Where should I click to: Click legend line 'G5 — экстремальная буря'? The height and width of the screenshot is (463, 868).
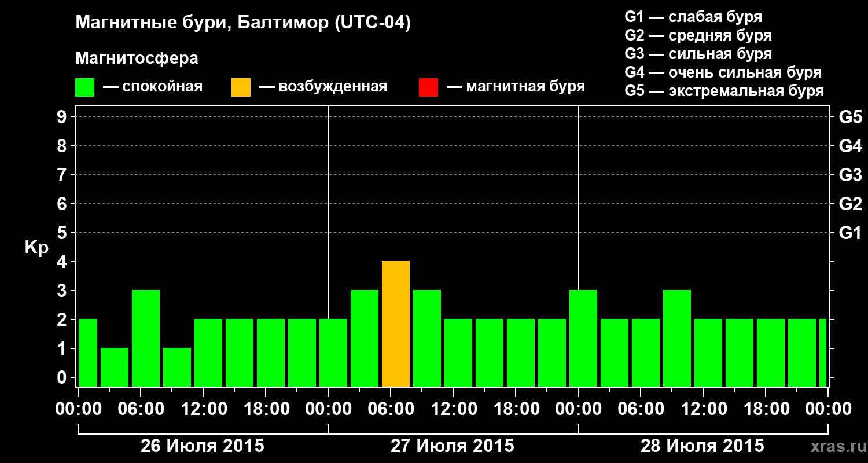click(724, 91)
